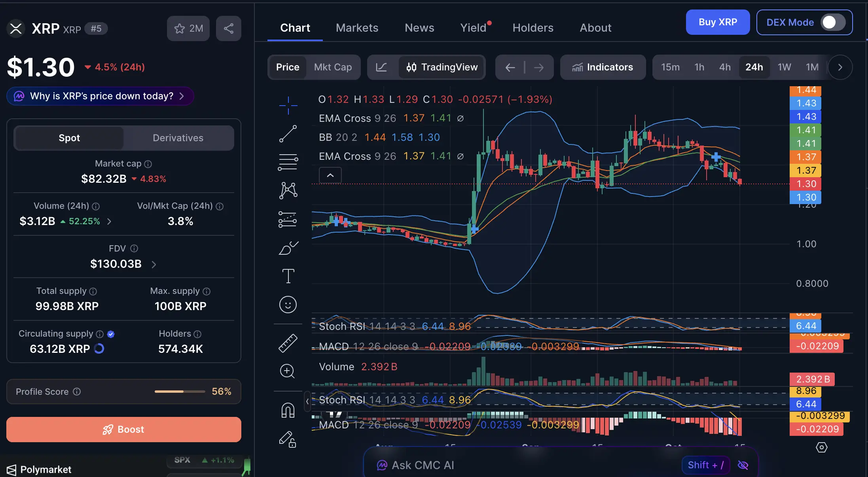Image resolution: width=868 pixels, height=477 pixels.
Task: Select the 1h timeframe
Action: (x=699, y=67)
